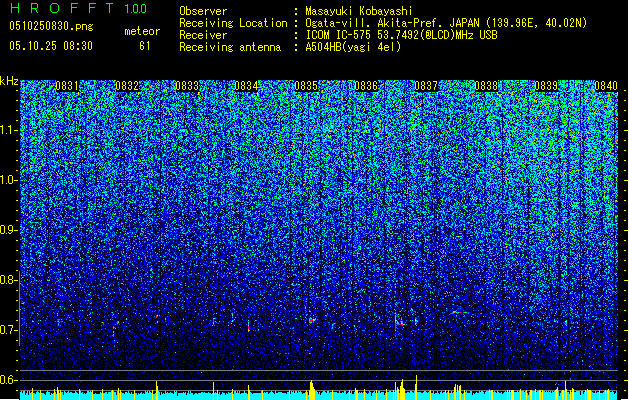Viewport: 629px width, 400px height.
Task: Click the 0840 time marker
Action: tap(606, 86)
